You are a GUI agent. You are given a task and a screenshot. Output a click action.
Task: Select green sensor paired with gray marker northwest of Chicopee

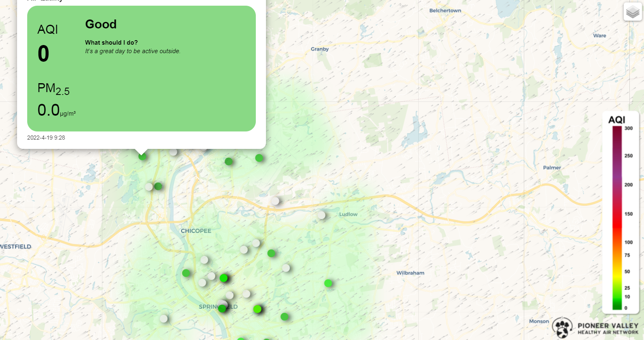pos(158,186)
